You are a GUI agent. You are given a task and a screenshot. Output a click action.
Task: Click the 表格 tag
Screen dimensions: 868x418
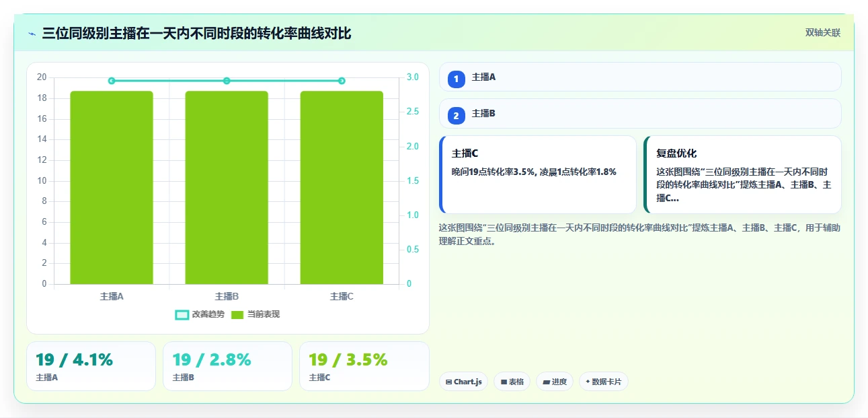pyautogui.click(x=512, y=382)
